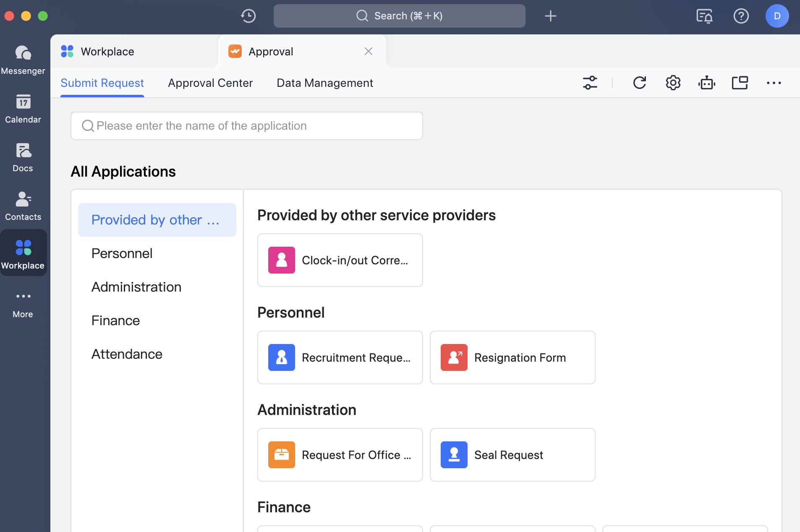
Task: Open the Approval settings gear
Action: tap(672, 83)
